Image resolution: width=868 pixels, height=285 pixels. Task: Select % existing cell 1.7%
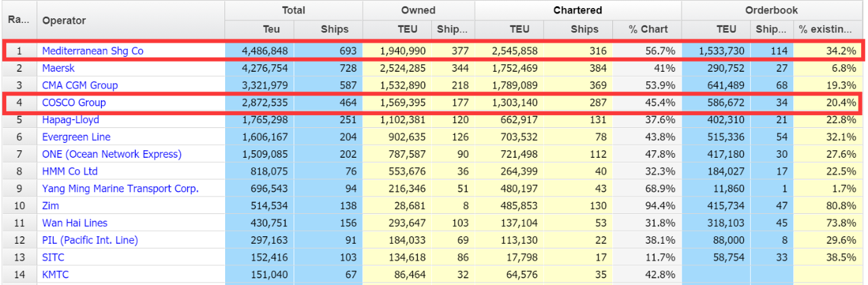pos(828,189)
